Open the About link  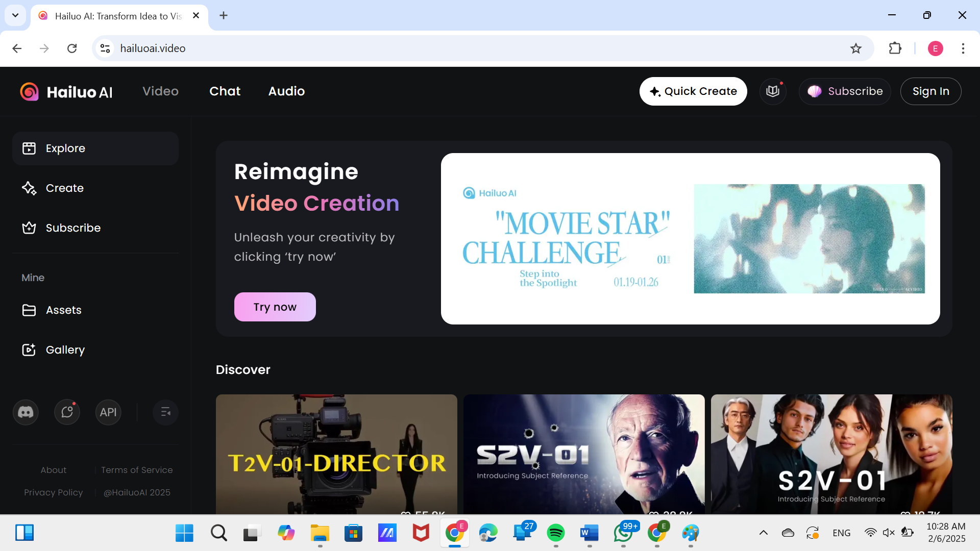[x=54, y=470]
